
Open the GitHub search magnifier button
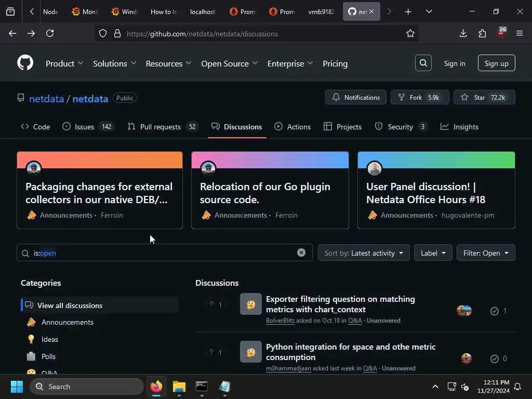click(x=423, y=63)
